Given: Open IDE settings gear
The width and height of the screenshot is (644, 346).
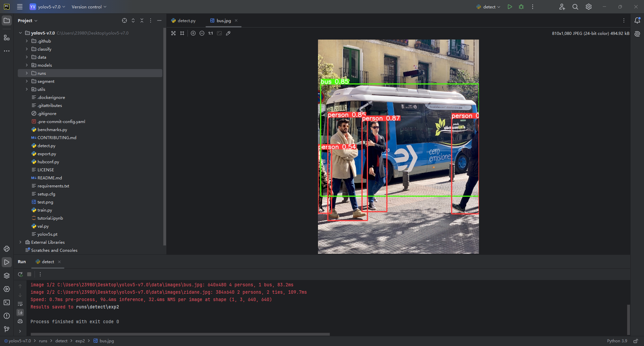Looking at the screenshot, I should click(x=589, y=7).
